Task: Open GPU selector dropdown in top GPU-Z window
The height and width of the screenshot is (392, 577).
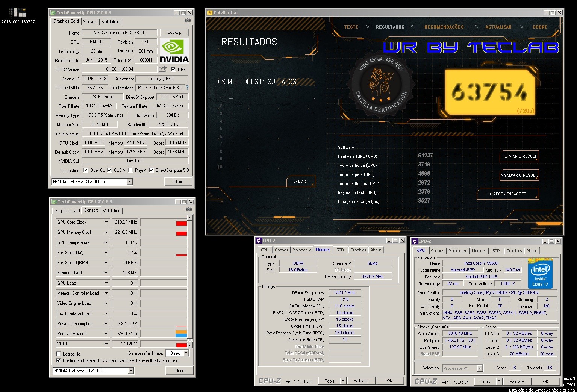Action: pos(129,182)
